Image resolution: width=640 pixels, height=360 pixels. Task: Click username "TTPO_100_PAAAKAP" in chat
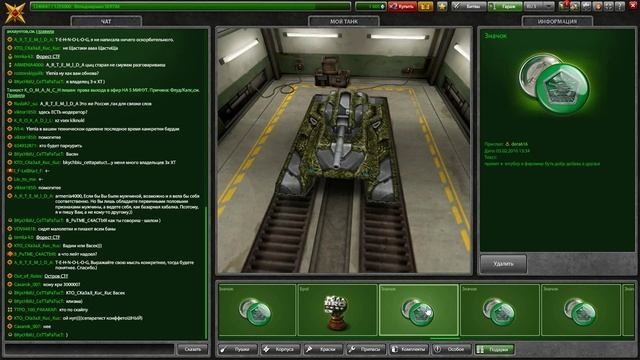(36, 310)
